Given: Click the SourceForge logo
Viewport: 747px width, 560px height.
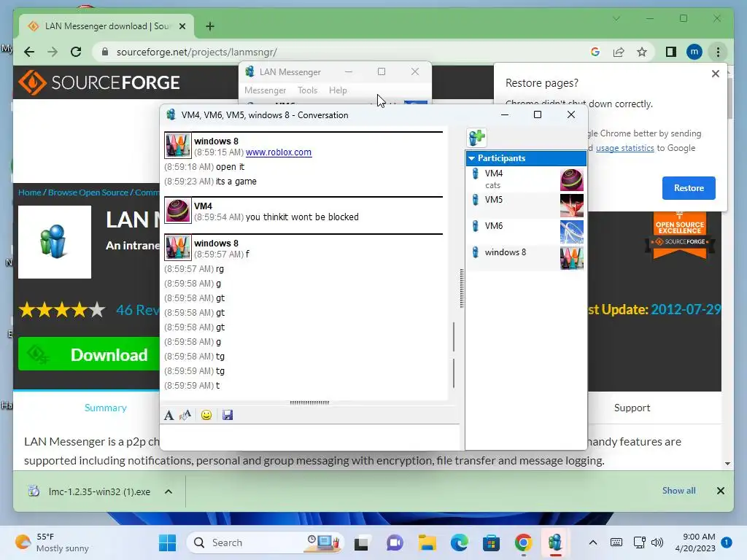Looking at the screenshot, I should point(99,82).
